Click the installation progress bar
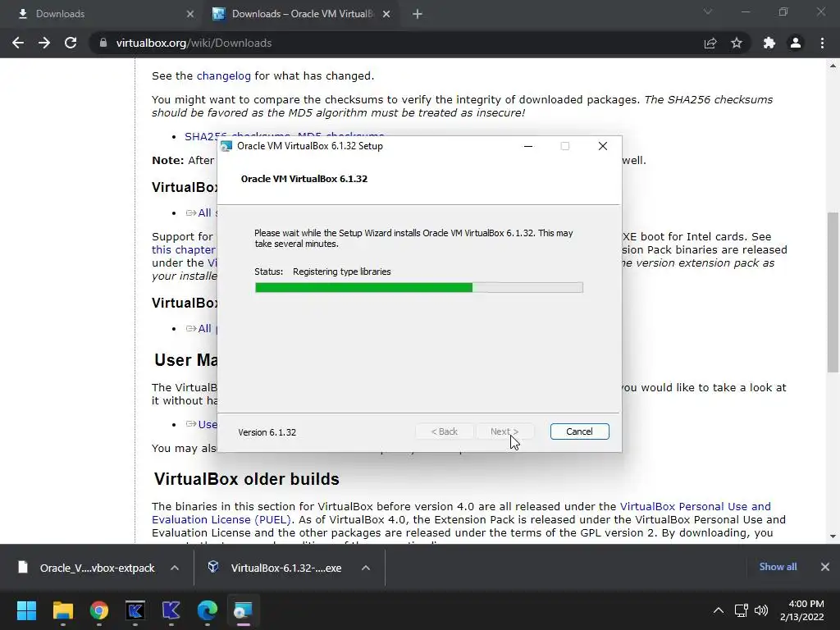Viewport: 840px width, 630px height. pos(419,288)
